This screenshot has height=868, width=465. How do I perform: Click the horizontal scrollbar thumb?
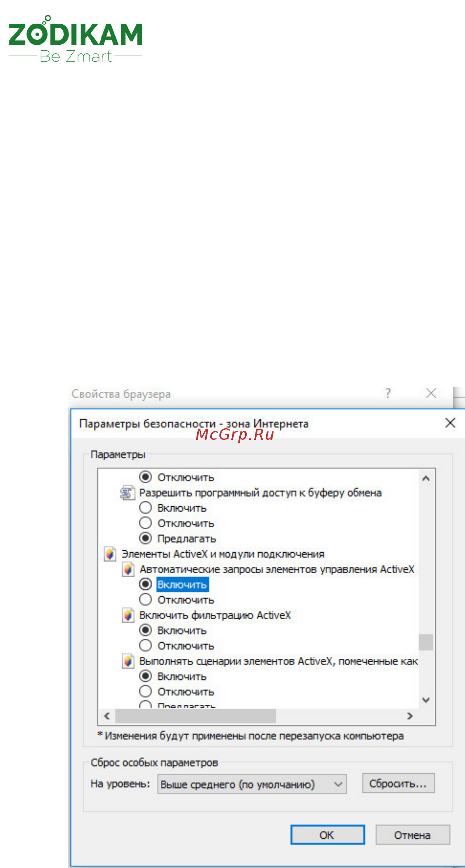pos(195,716)
